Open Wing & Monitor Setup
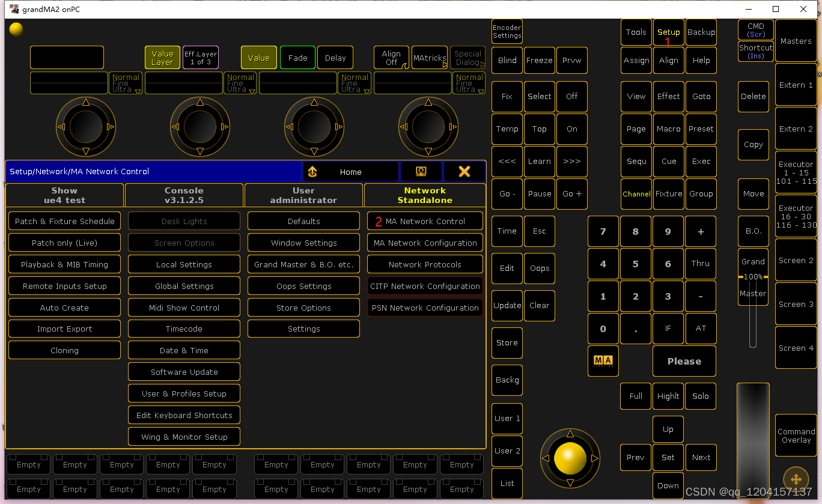The width and height of the screenshot is (822, 504). pos(184,437)
